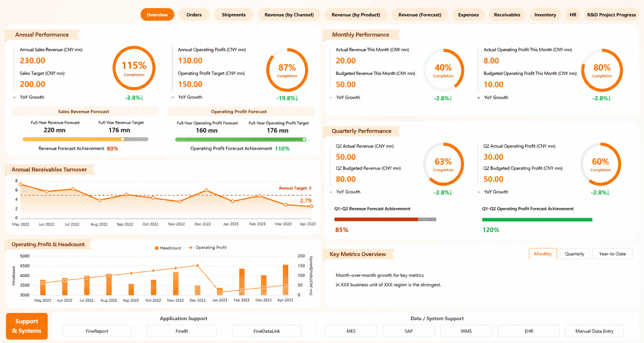Click the 87% completion ring
644x343 pixels.
click(287, 70)
